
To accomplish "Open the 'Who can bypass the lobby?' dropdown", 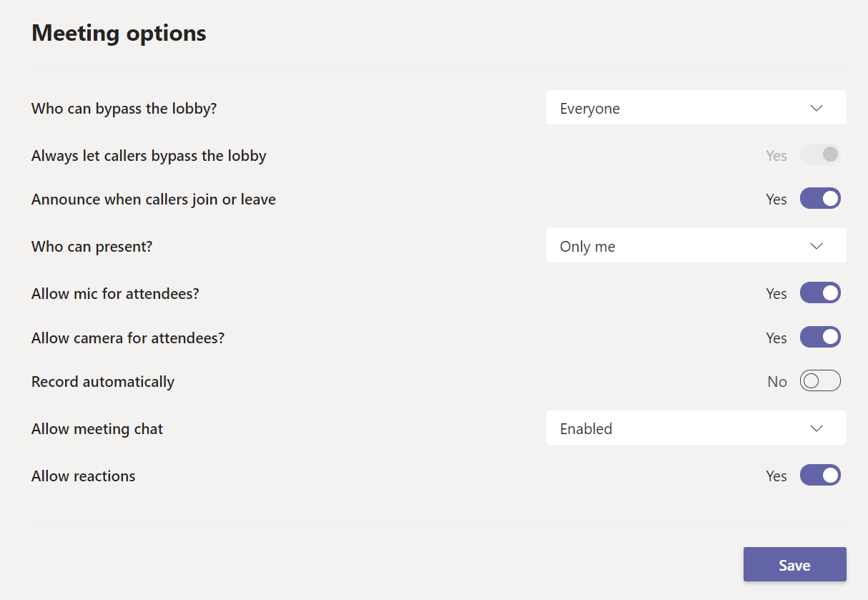I will click(x=696, y=108).
